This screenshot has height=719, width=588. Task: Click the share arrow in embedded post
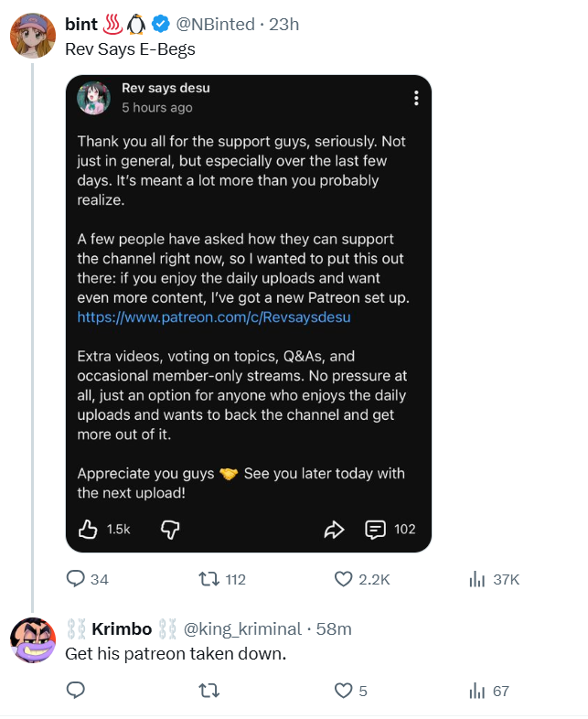(x=334, y=529)
